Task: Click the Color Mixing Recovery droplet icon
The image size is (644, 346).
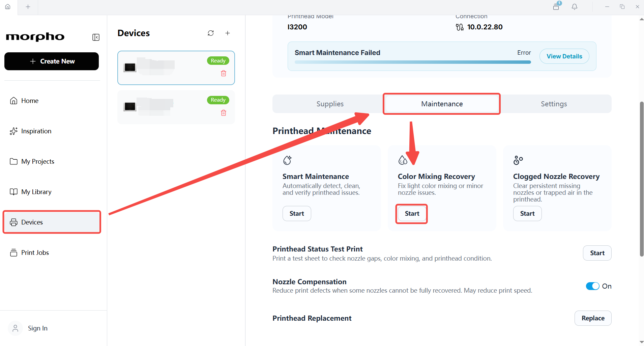Action: tap(403, 160)
